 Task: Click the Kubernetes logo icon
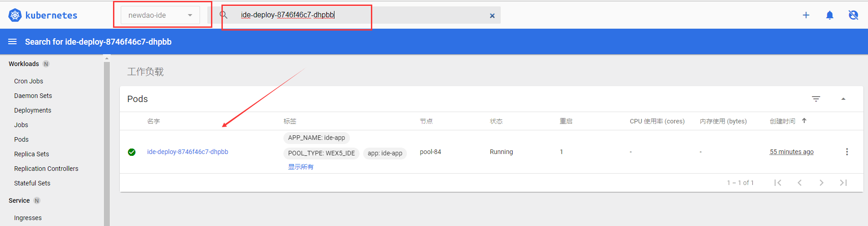point(15,15)
